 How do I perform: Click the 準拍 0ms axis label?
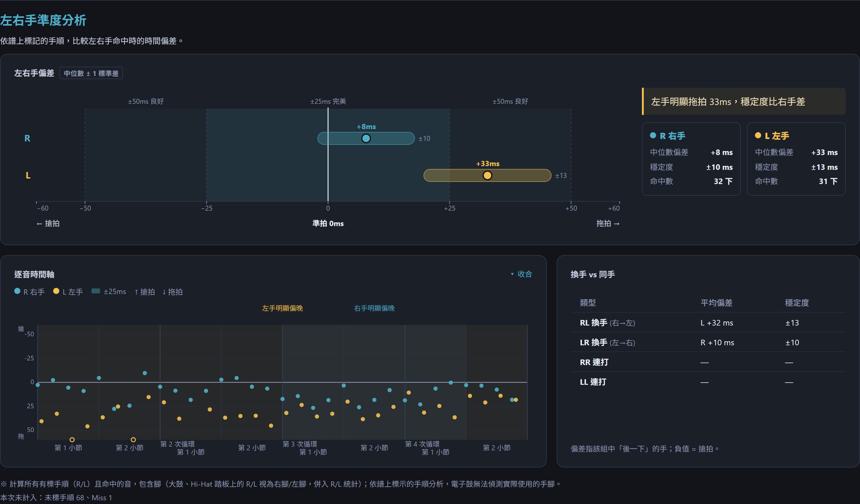tap(328, 224)
